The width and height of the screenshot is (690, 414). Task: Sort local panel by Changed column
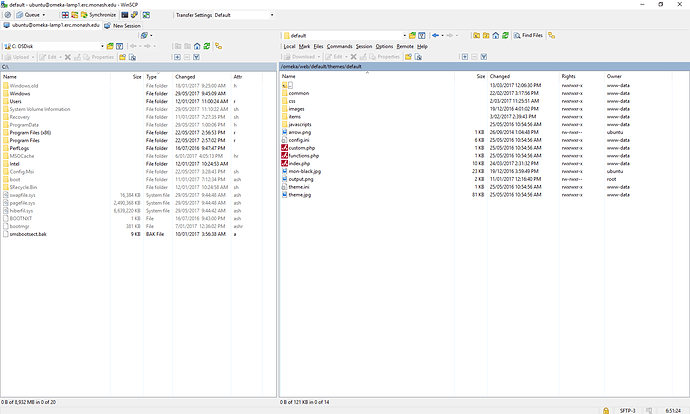(x=201, y=77)
